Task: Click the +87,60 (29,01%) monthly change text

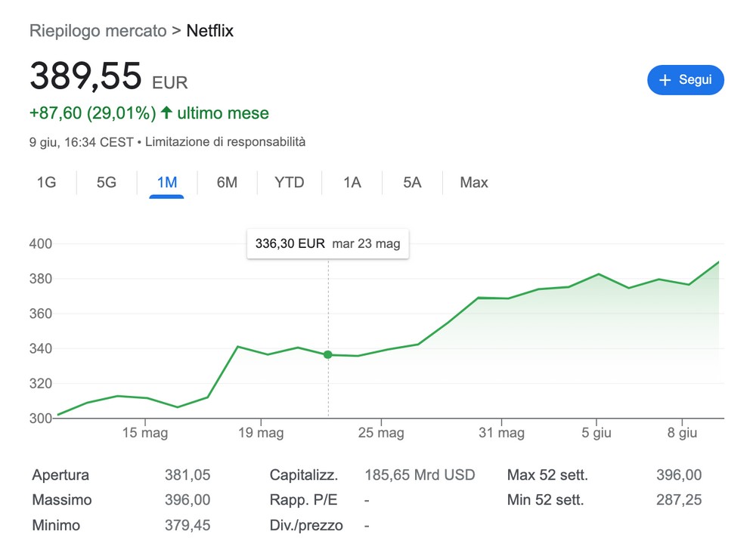Action: point(93,113)
